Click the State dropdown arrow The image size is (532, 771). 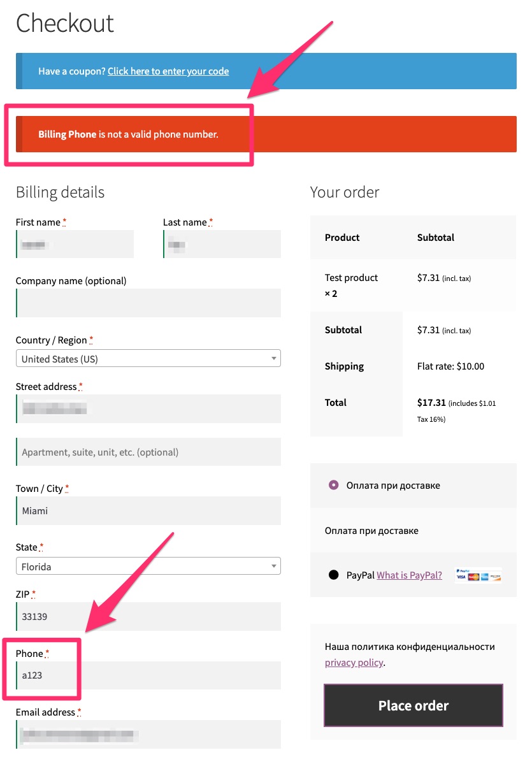273,566
